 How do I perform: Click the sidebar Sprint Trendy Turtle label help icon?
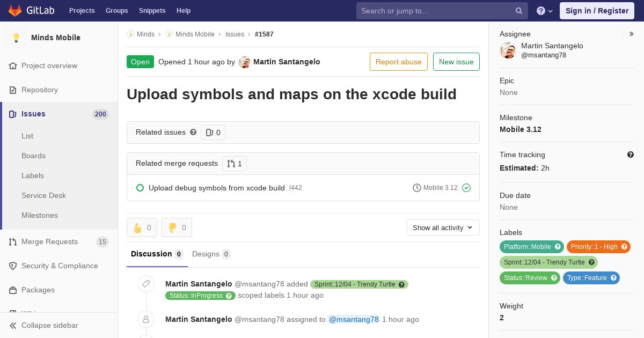pos(591,262)
